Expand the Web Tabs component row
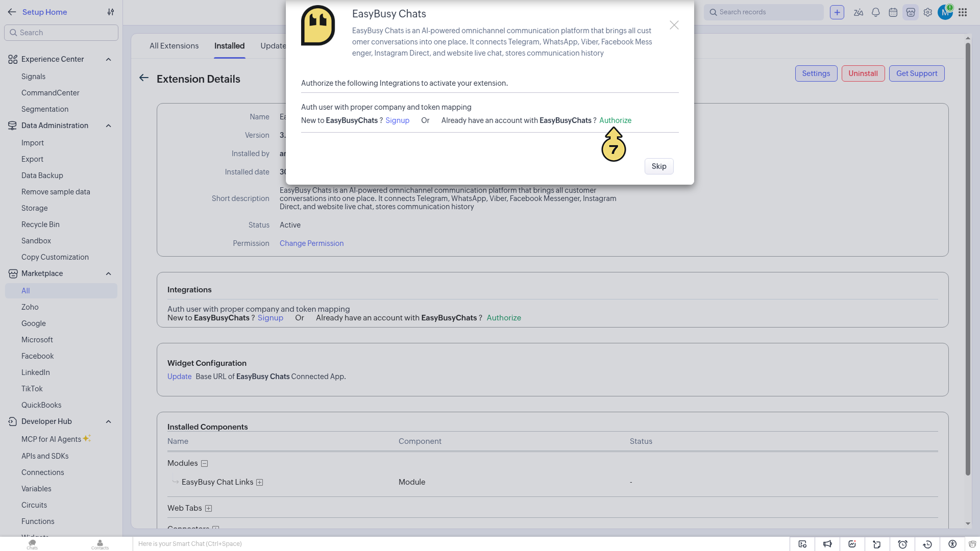The width and height of the screenshot is (980, 551). coord(208,509)
